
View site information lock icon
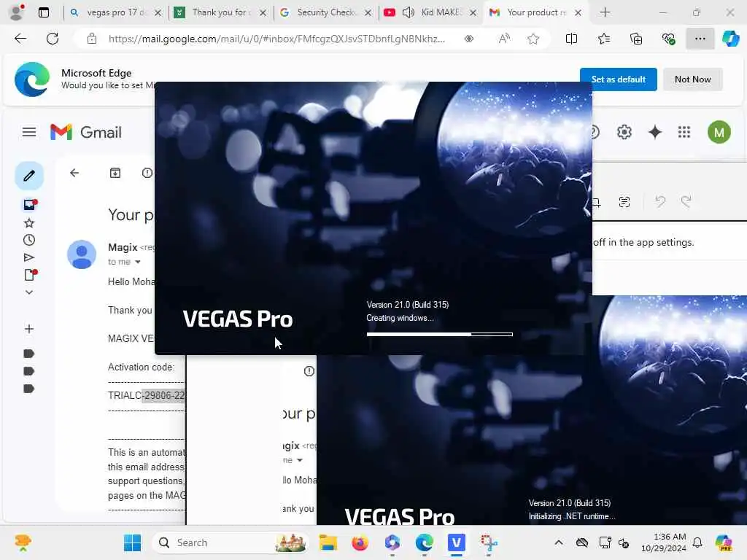(x=92, y=39)
